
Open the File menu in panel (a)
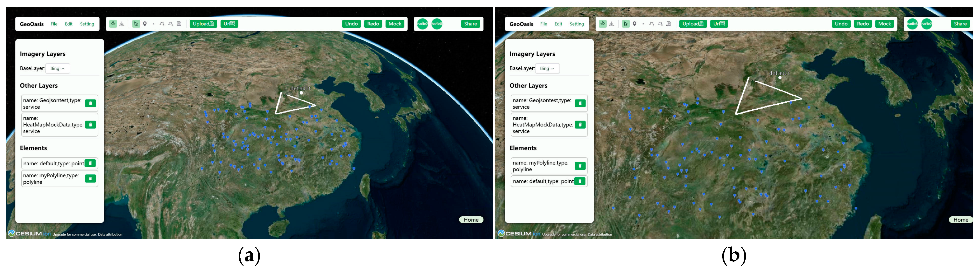click(54, 24)
